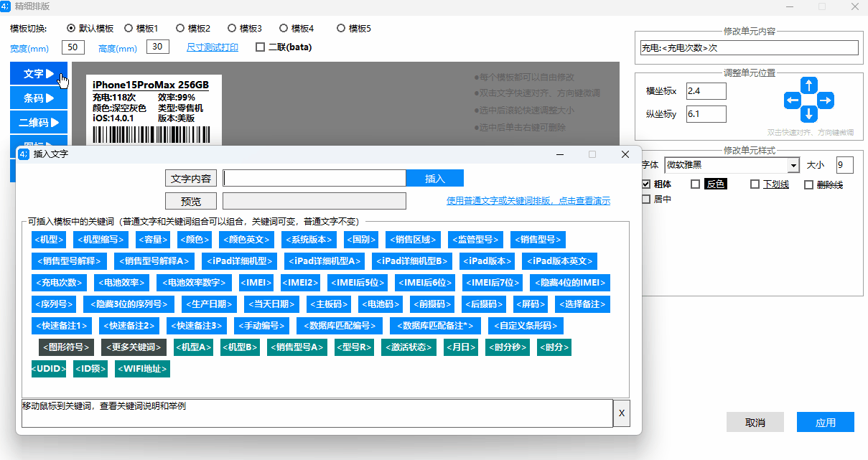Select the 模板1 template option

(x=129, y=29)
